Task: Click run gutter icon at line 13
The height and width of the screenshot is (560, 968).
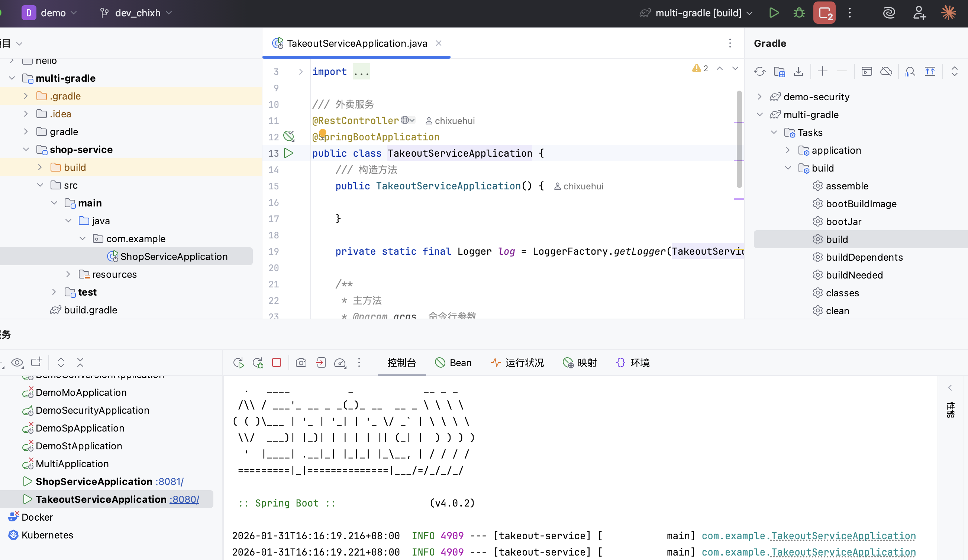Action: pyautogui.click(x=288, y=153)
